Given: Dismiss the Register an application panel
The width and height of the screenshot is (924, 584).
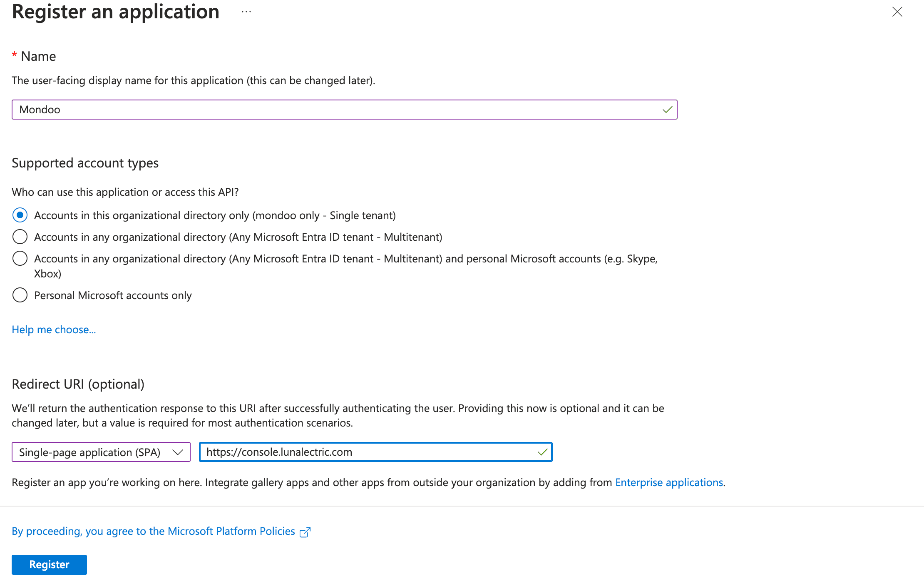Looking at the screenshot, I should click(x=897, y=12).
